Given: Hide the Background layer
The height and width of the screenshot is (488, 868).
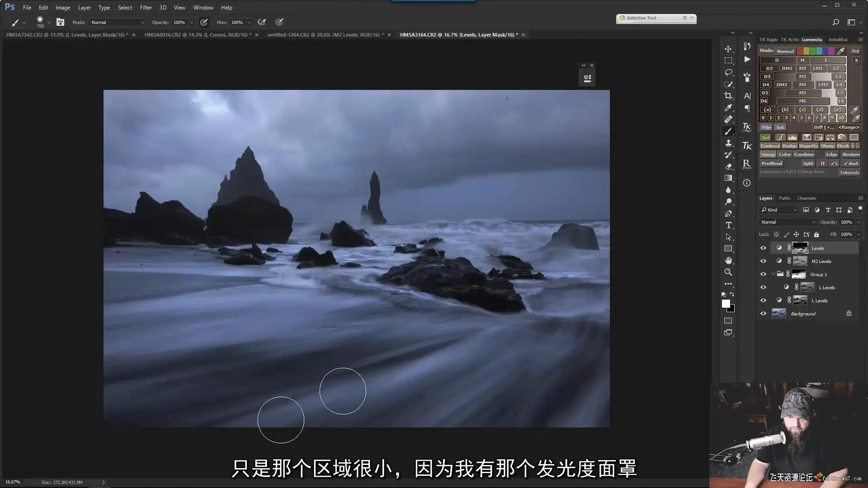Looking at the screenshot, I should [763, 314].
